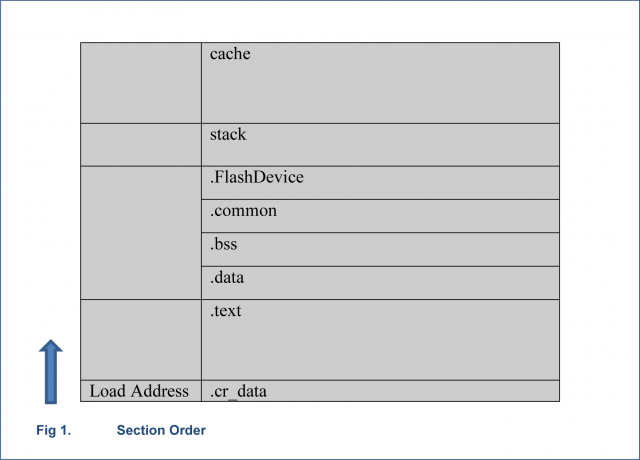Select the .cr_data section row
640x460 pixels.
pyautogui.click(x=380, y=391)
